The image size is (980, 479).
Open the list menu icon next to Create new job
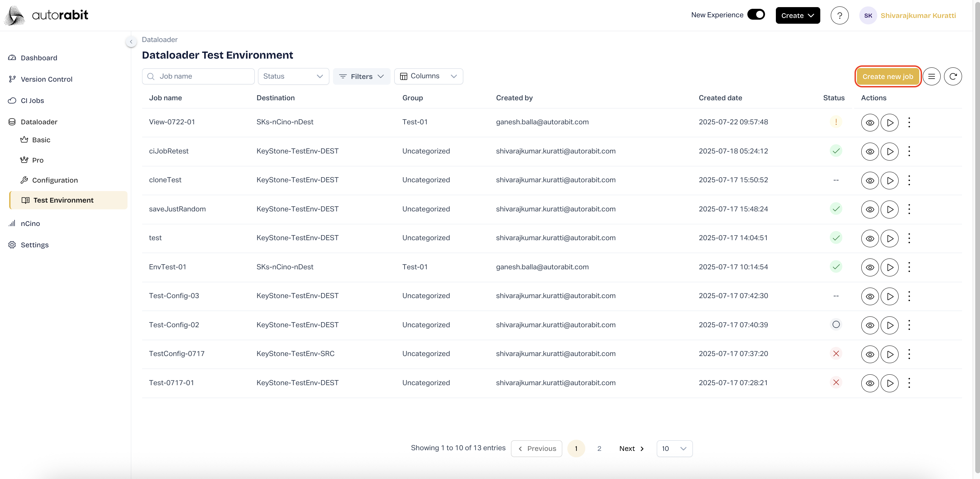tap(931, 77)
